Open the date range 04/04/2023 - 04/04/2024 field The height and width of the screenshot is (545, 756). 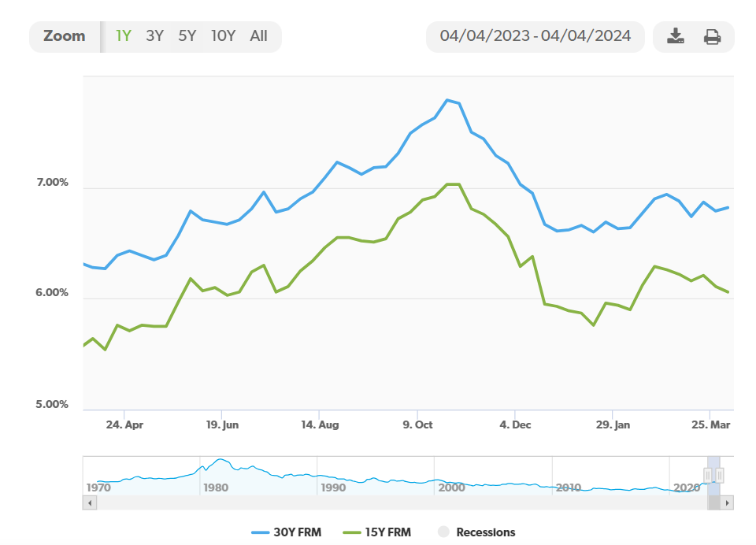click(535, 36)
